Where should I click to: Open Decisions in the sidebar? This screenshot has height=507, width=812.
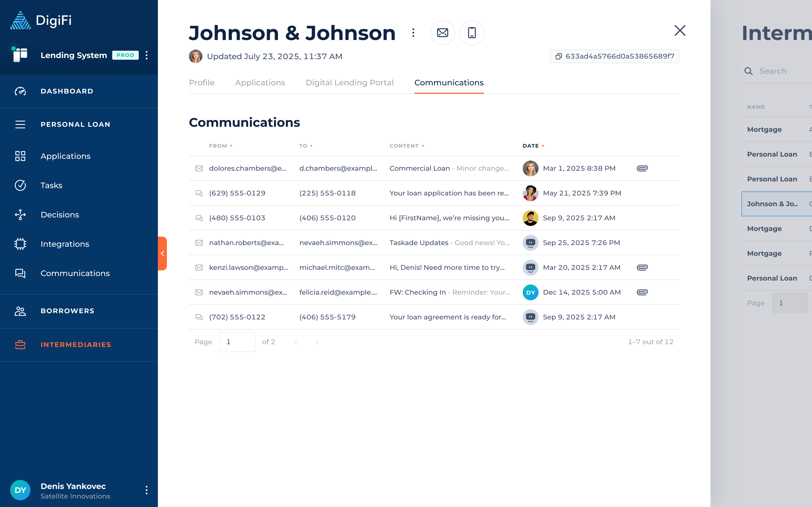(x=60, y=215)
